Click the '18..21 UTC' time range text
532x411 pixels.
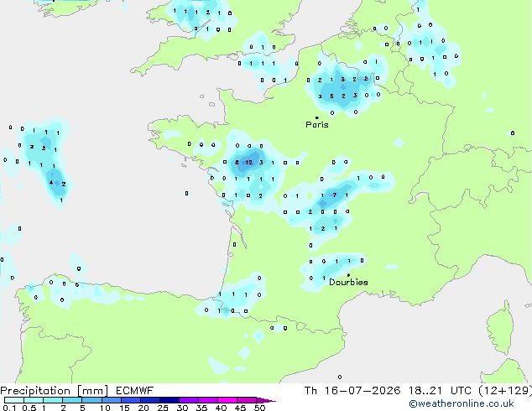click(x=440, y=391)
